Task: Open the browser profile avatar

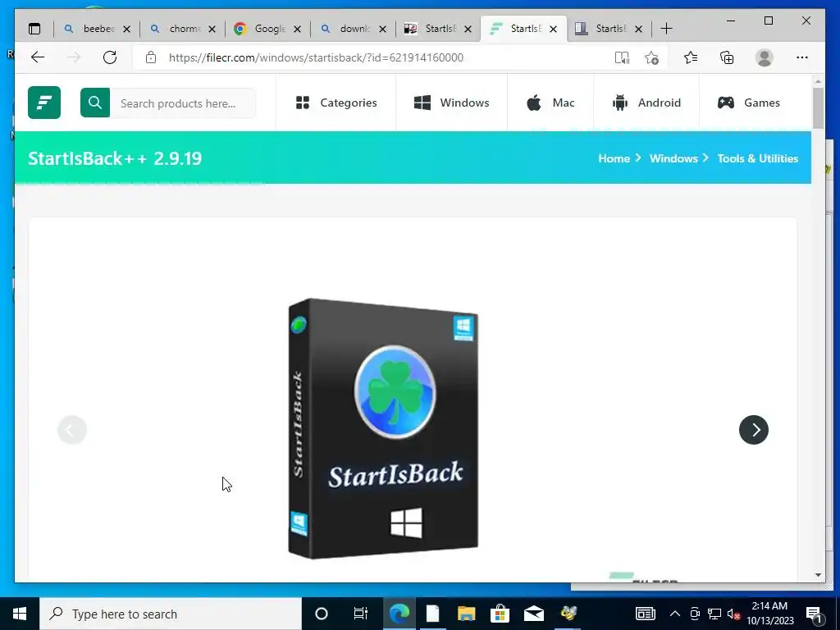Action: pos(765,57)
